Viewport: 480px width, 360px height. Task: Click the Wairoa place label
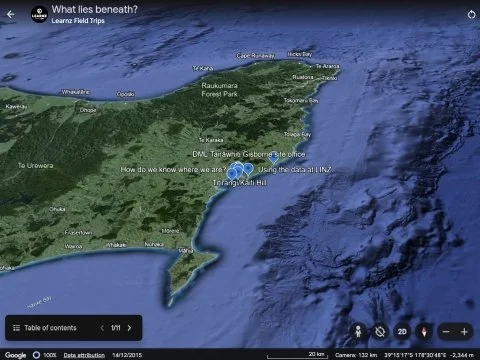click(x=73, y=247)
